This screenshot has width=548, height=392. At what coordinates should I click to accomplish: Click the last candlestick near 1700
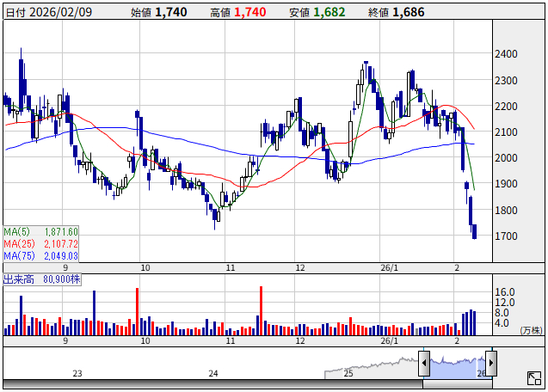coord(474,231)
